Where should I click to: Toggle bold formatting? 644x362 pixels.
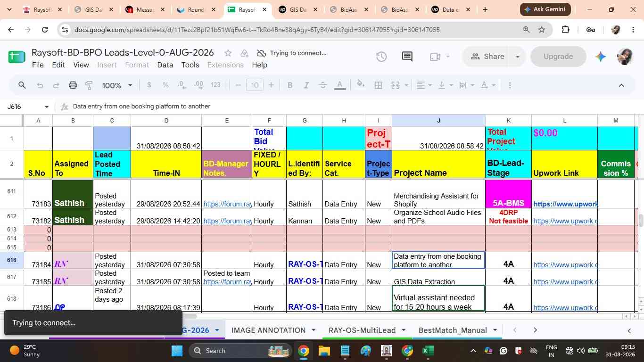(x=290, y=85)
